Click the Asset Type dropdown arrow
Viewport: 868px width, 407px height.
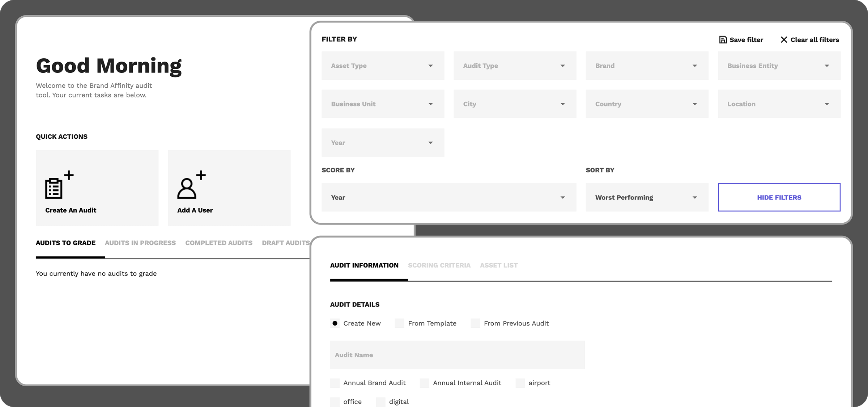[x=430, y=66]
